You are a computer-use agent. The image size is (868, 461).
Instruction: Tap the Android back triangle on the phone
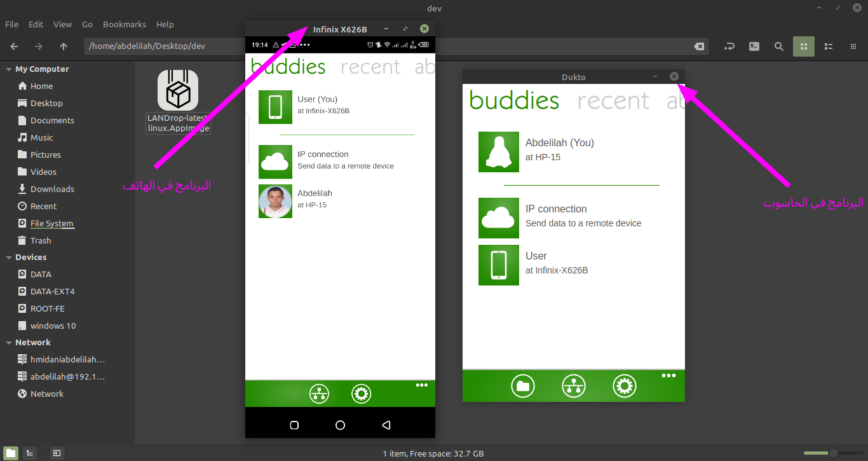pos(386,425)
